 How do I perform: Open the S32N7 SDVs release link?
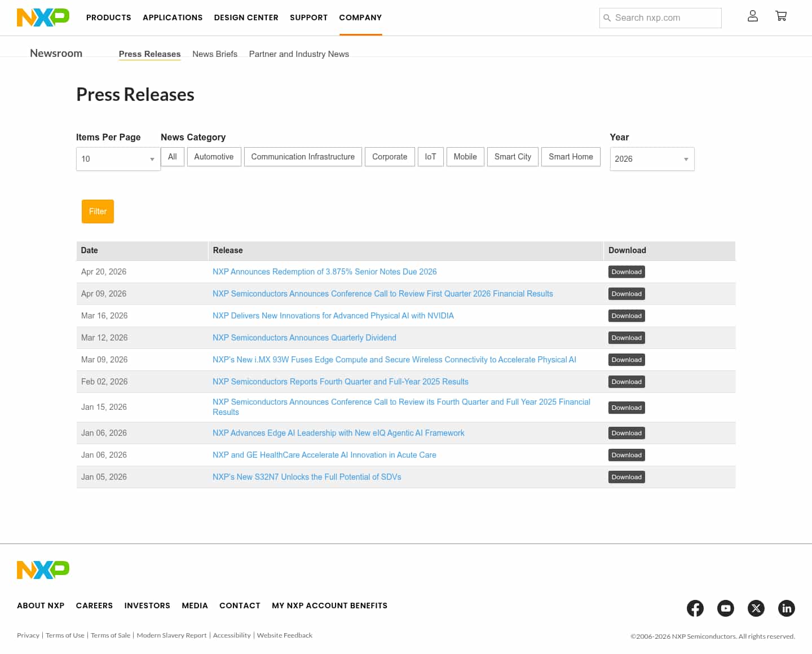307,477
